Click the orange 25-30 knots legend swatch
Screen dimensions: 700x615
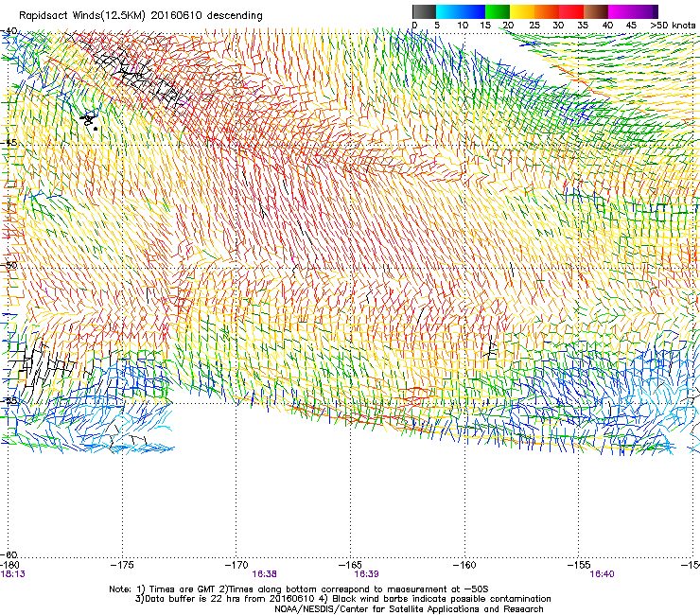click(x=547, y=11)
